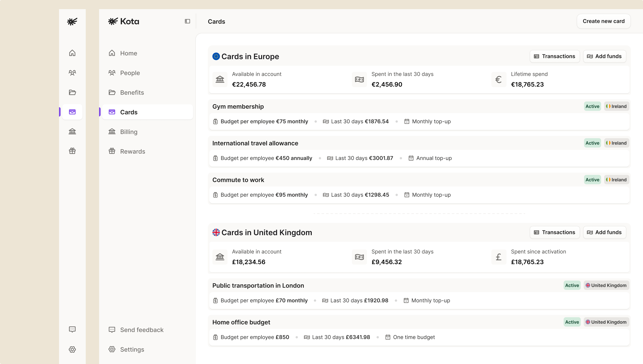Click the Ireland tag on Commute to work

click(616, 180)
